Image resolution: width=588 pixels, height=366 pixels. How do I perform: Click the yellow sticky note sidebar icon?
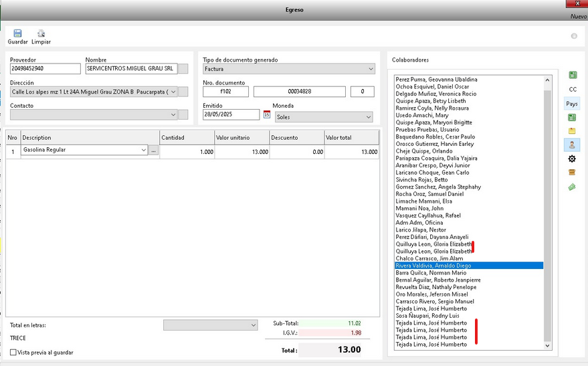click(x=572, y=130)
